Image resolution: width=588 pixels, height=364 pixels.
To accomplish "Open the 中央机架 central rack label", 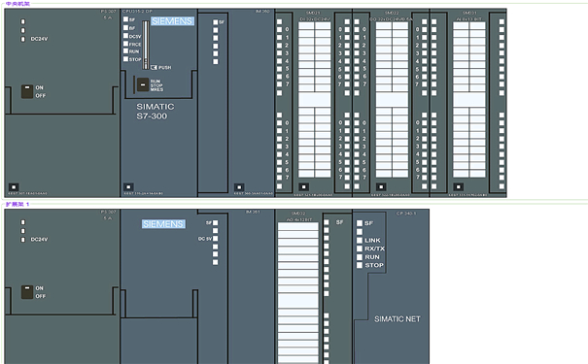I will pos(17,4).
